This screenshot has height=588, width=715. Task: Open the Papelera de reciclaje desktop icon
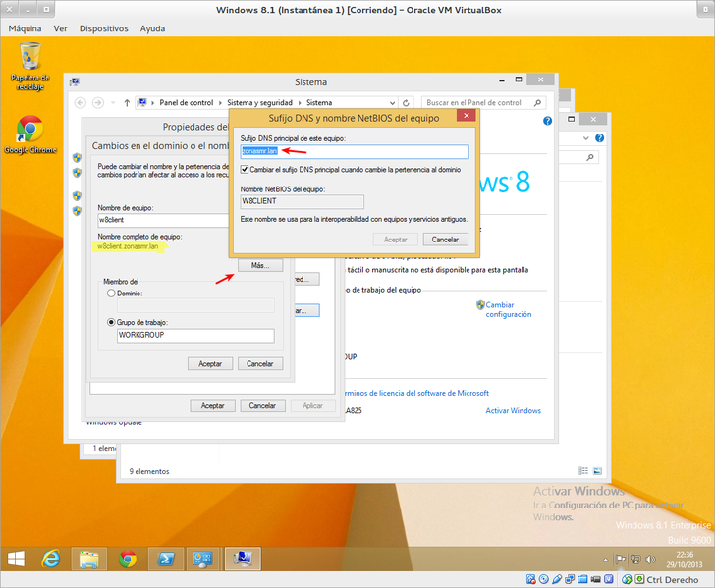click(30, 67)
